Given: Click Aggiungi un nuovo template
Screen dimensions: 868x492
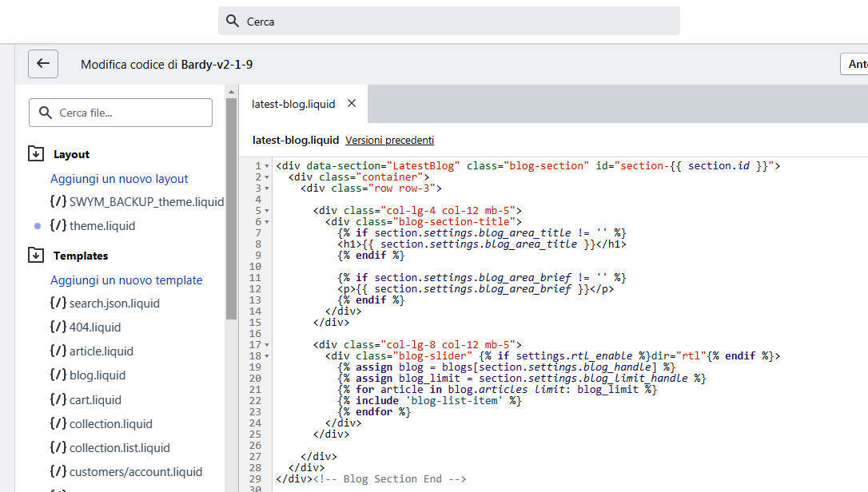Looking at the screenshot, I should point(126,280).
